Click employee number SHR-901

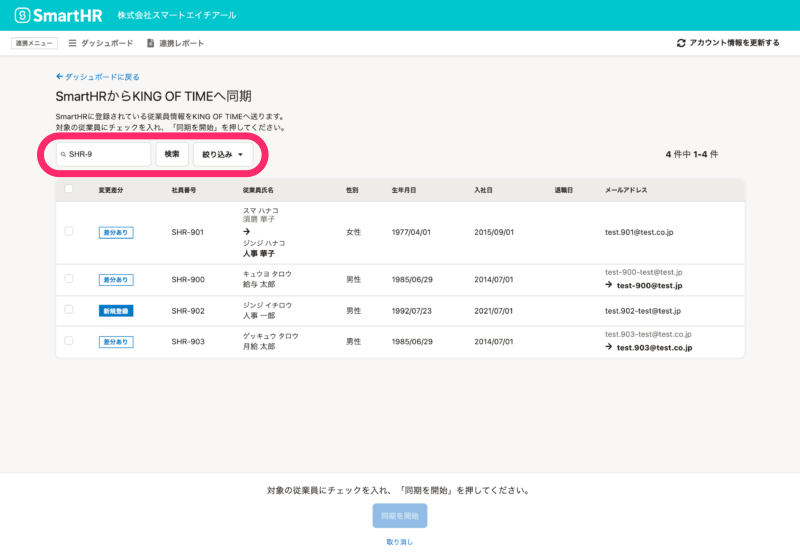(x=188, y=233)
